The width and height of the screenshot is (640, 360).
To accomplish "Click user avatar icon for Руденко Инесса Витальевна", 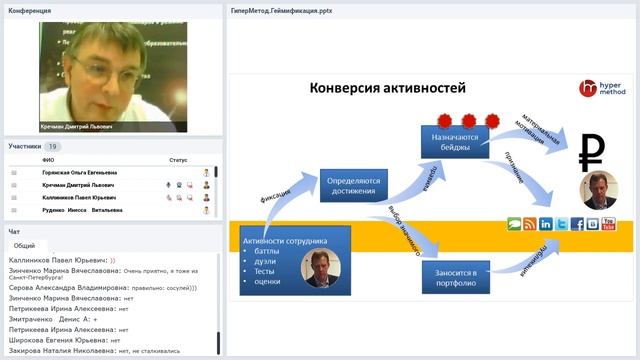I will tap(207, 211).
